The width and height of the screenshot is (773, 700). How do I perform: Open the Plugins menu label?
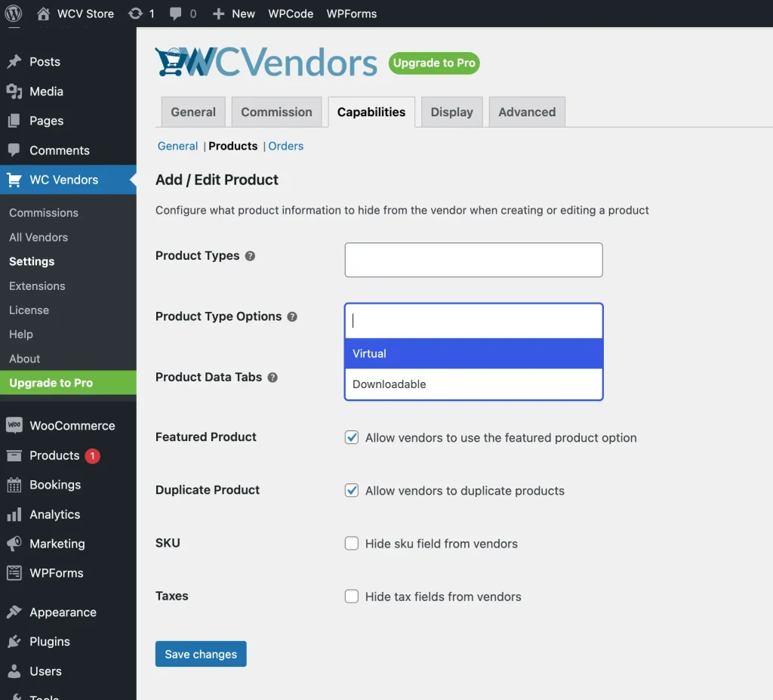(x=50, y=641)
